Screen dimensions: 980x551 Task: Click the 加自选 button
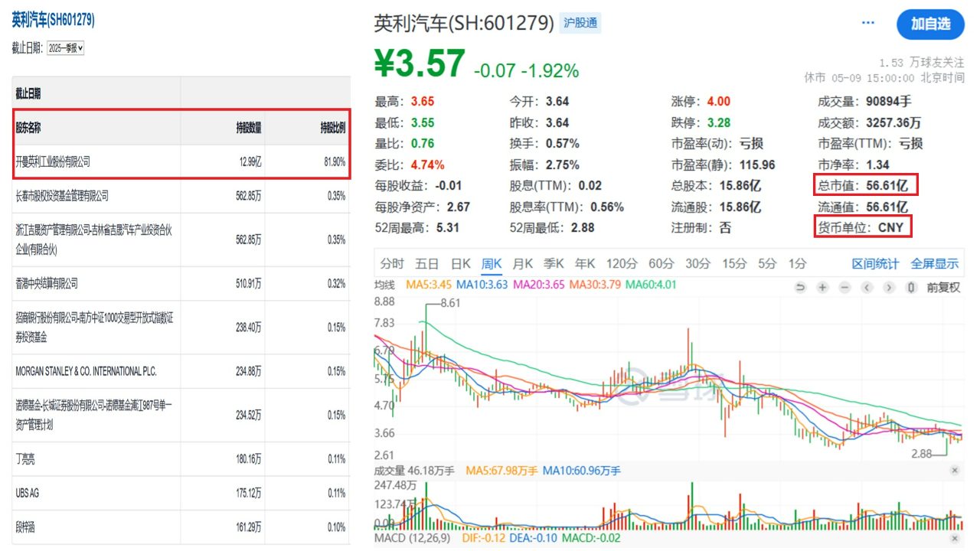coord(930,24)
